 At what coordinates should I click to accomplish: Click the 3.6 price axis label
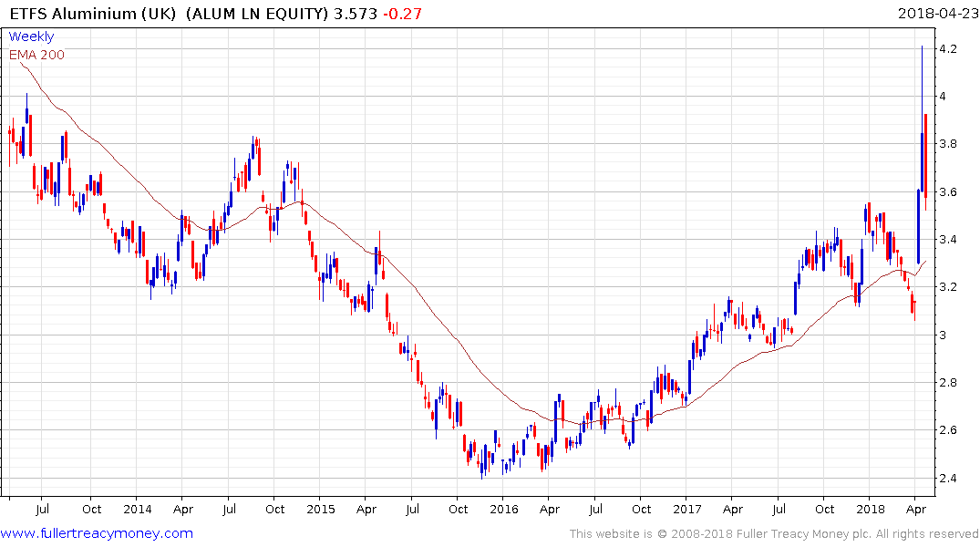pos(948,192)
